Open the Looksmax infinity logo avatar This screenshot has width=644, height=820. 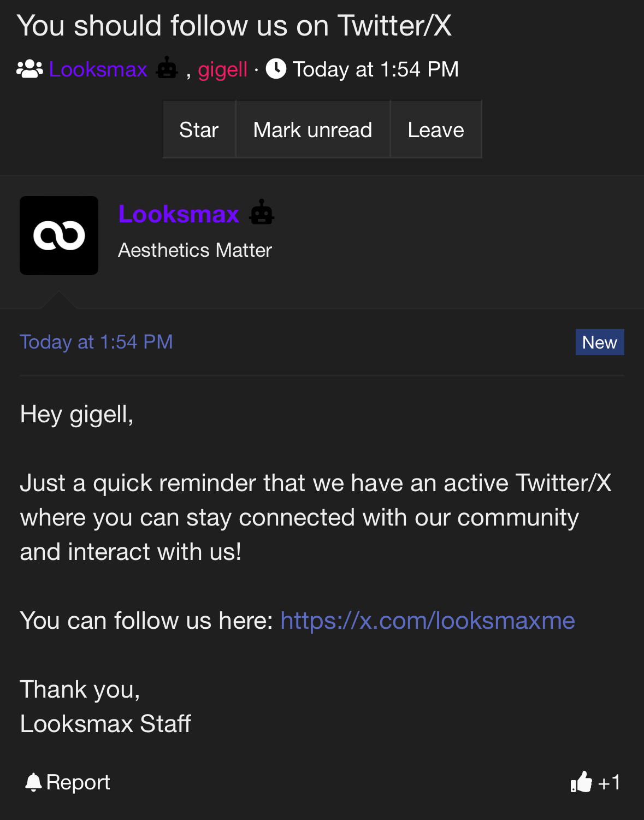[x=59, y=235]
